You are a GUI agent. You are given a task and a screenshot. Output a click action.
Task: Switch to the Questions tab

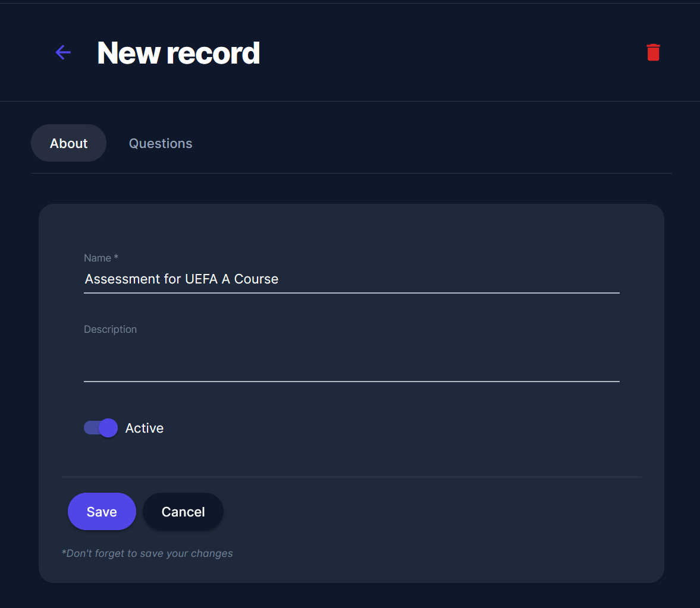coord(161,143)
